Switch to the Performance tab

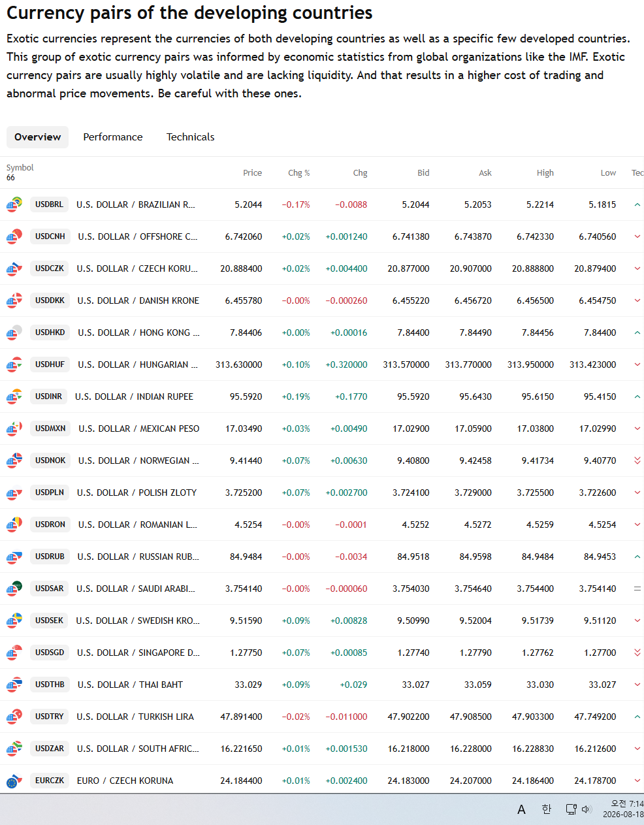[113, 137]
